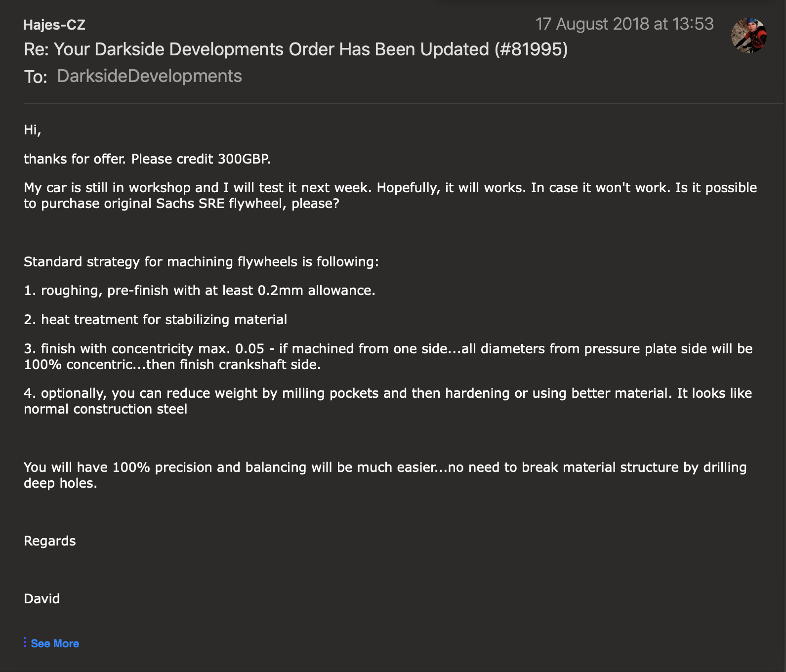Click step 2 about heat treatment
The height and width of the screenshot is (672, 786).
pyautogui.click(x=156, y=320)
